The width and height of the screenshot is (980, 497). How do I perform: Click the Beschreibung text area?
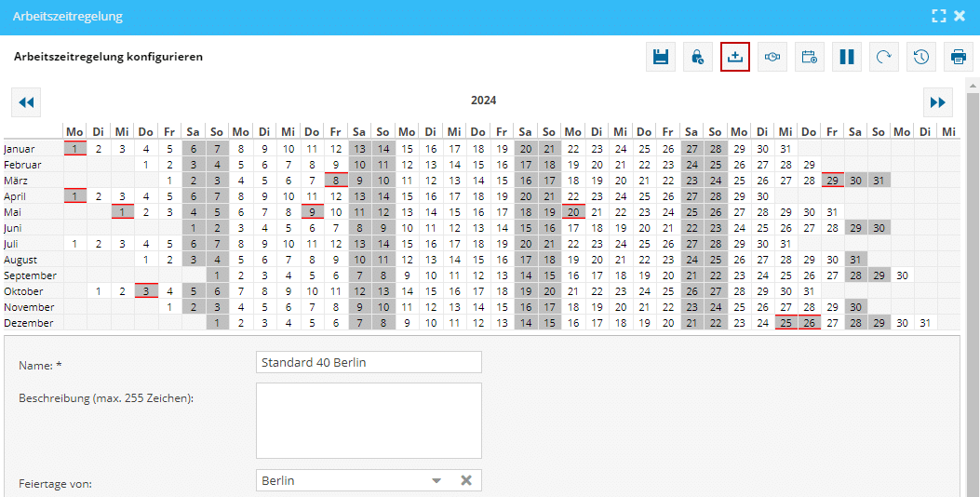click(x=369, y=421)
